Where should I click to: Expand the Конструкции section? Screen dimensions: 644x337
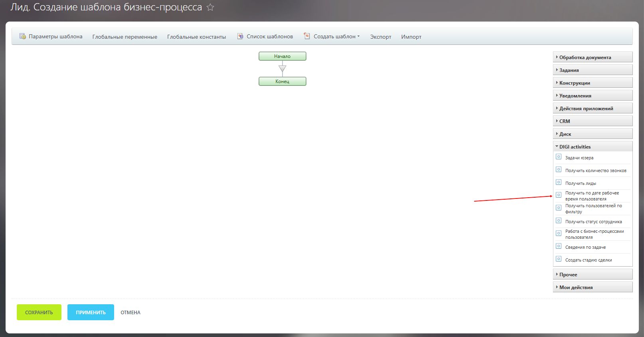[593, 83]
